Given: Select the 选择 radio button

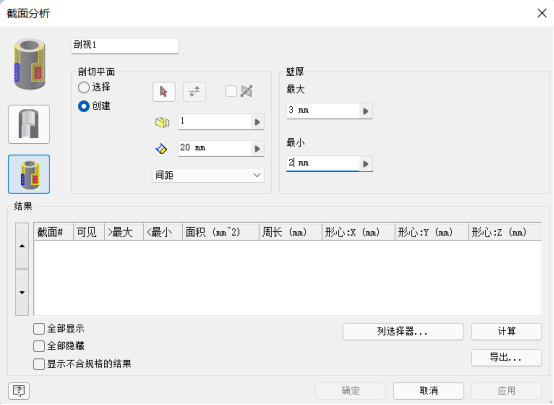Looking at the screenshot, I should coord(84,87).
